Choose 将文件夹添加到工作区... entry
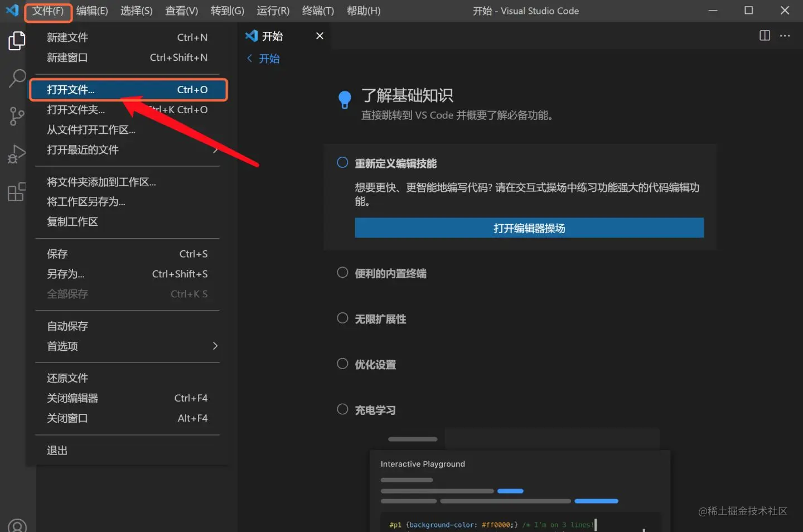Screen dimensions: 803x532 pyautogui.click(x=128, y=182)
